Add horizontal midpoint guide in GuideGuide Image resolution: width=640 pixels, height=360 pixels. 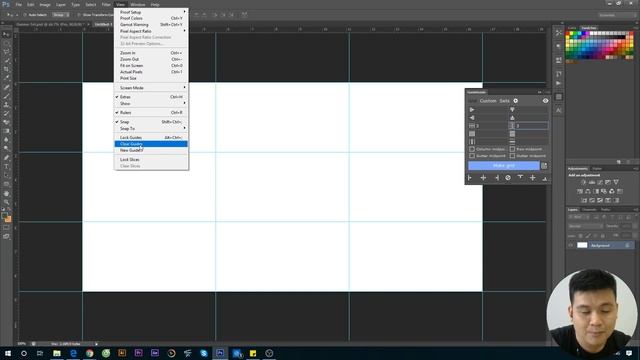point(532,178)
